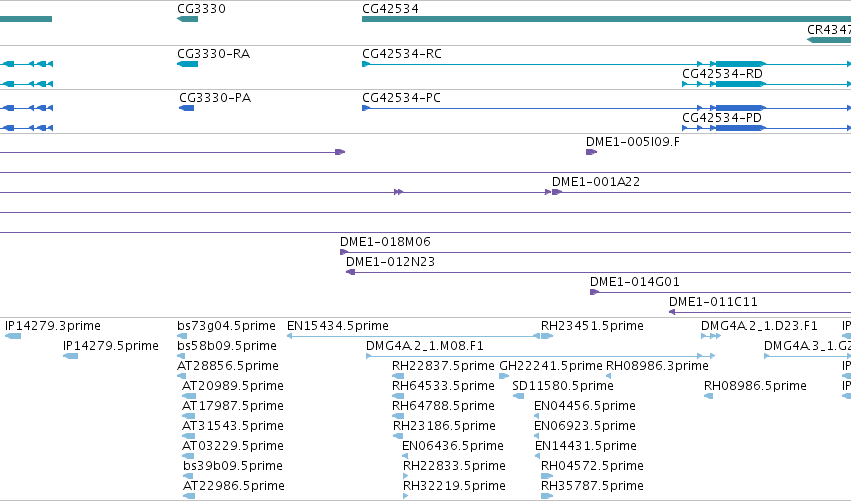The height and width of the screenshot is (501, 851).
Task: Click the AT03229.5prime EST glyph
Action: pyautogui.click(x=188, y=456)
